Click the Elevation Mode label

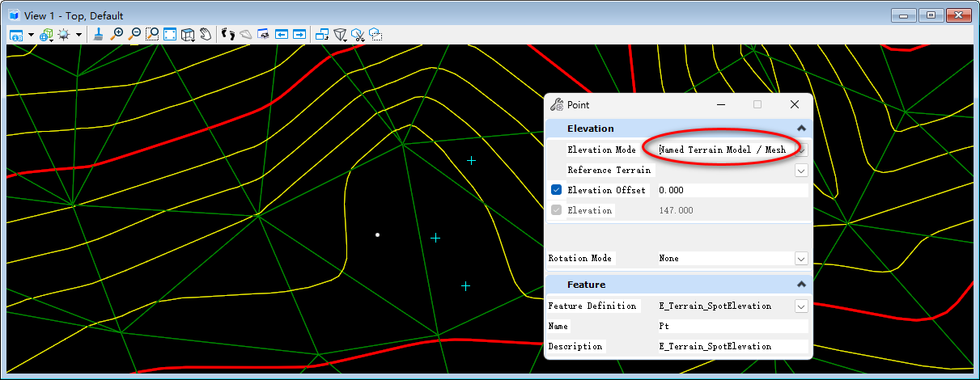click(601, 150)
